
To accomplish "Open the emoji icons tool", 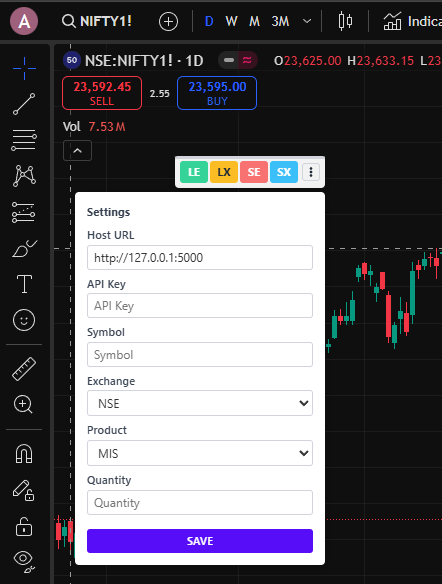I will tap(24, 320).
